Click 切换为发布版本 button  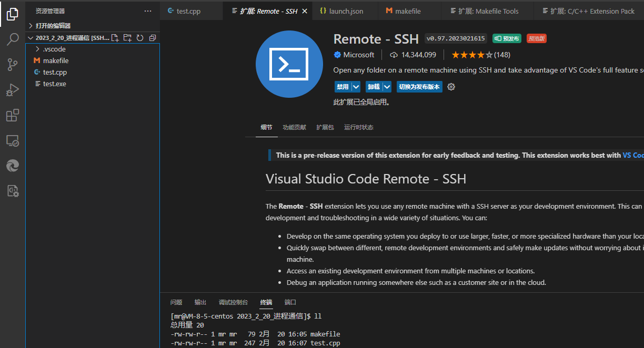[x=419, y=87]
